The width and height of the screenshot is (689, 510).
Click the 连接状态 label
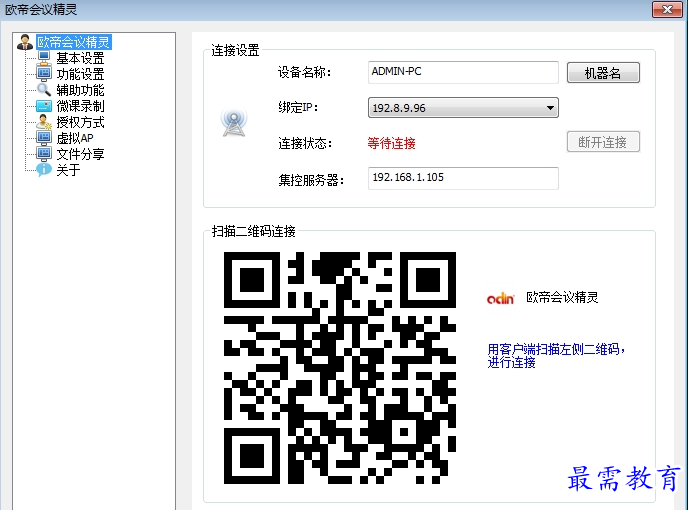[305, 143]
